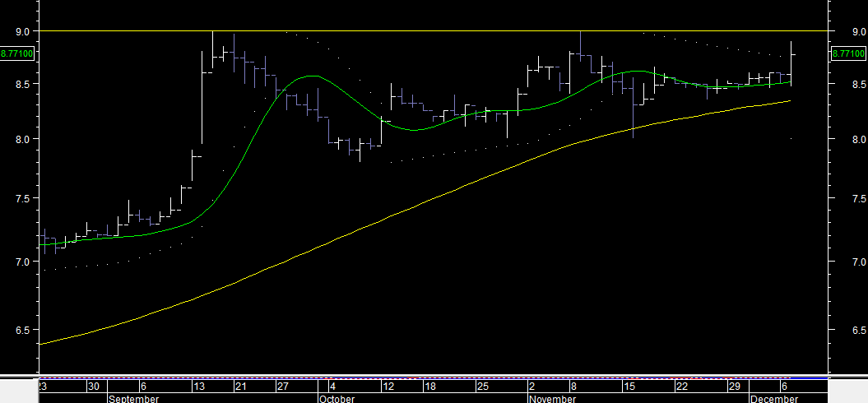Click the tall white breakout bar in mid-September
868x403 pixels.
coord(202,97)
